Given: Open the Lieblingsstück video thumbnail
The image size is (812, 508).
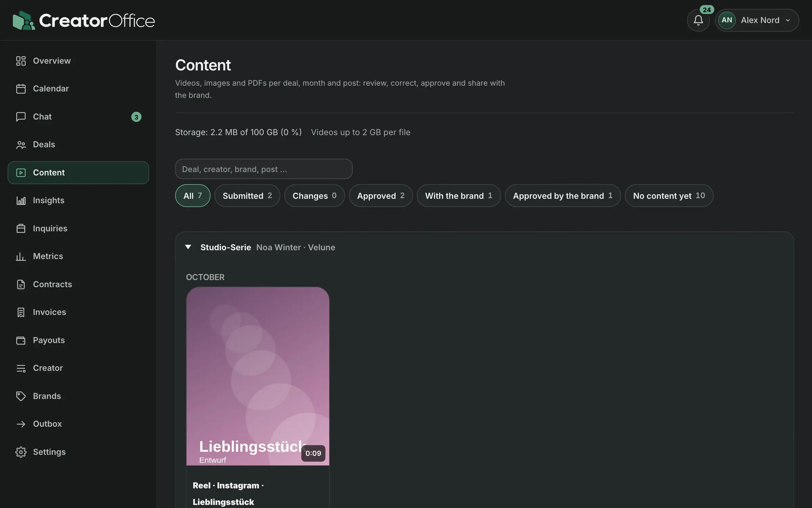Looking at the screenshot, I should click(257, 376).
